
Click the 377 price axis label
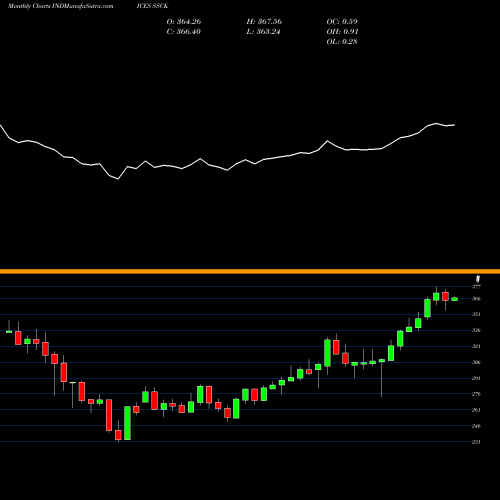tap(476, 287)
